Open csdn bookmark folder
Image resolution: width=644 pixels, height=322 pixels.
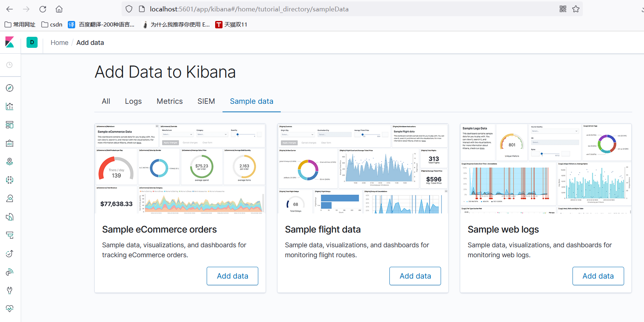tap(52, 25)
